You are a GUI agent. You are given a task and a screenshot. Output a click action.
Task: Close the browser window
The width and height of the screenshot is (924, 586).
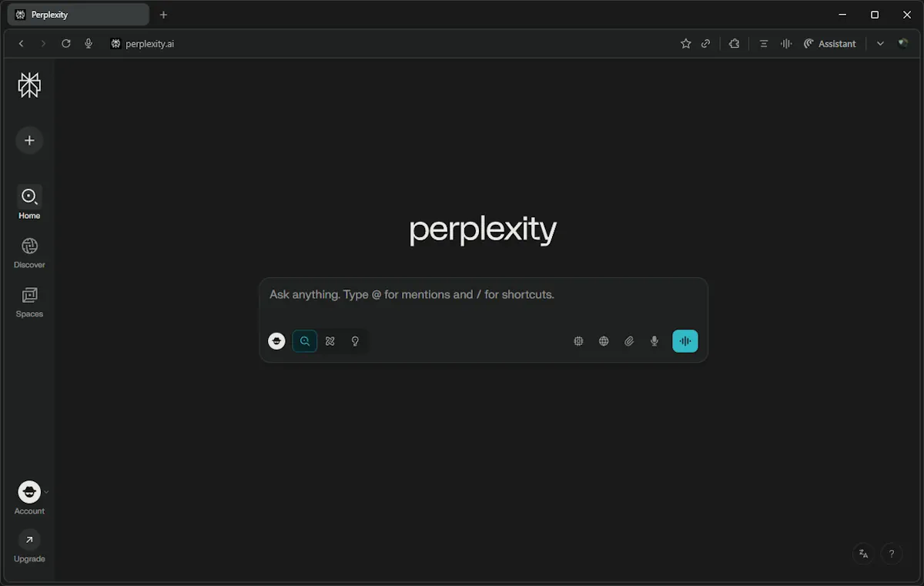coord(907,15)
